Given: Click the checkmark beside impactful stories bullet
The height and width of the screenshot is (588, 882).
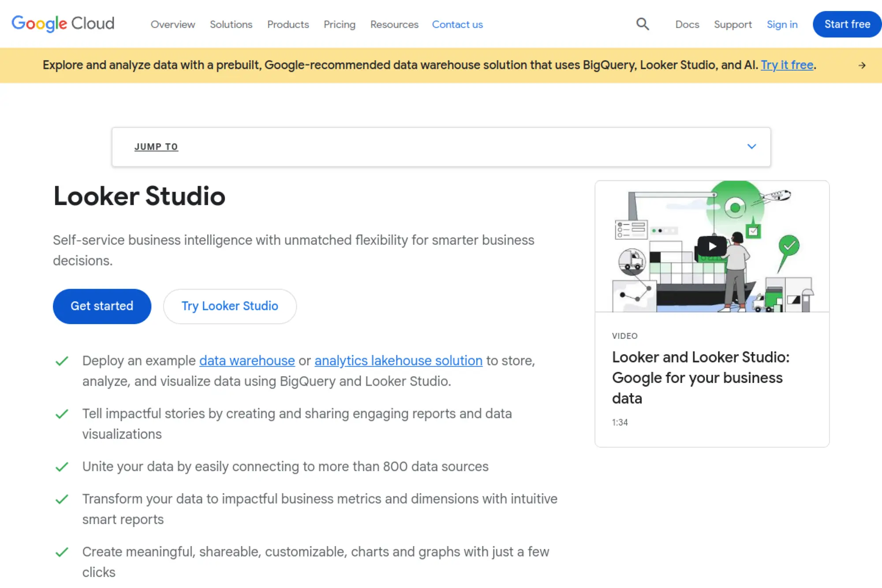Looking at the screenshot, I should coord(62,414).
